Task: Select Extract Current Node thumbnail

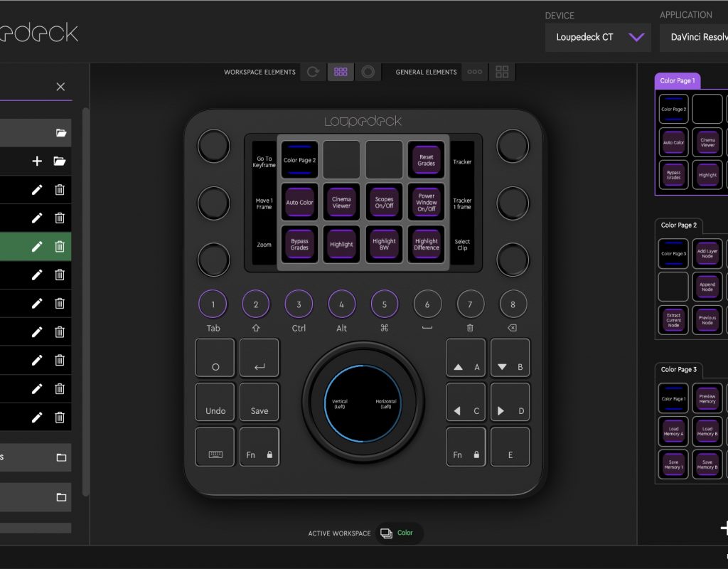Action: pyautogui.click(x=673, y=320)
